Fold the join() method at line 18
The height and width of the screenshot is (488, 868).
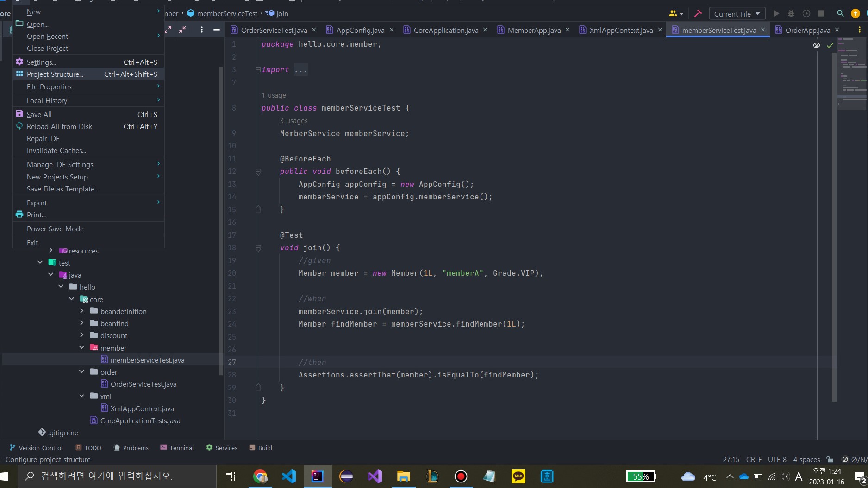(x=258, y=248)
